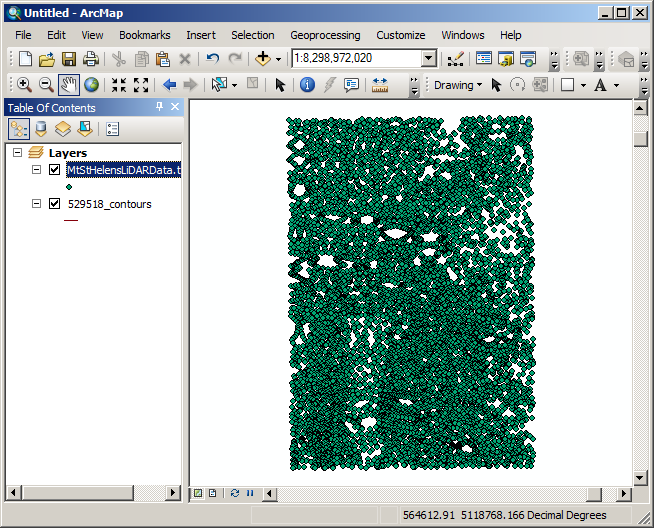Collapse the 529518_contours layer legend
Viewport: 654px width, 528px height.
tap(37, 204)
